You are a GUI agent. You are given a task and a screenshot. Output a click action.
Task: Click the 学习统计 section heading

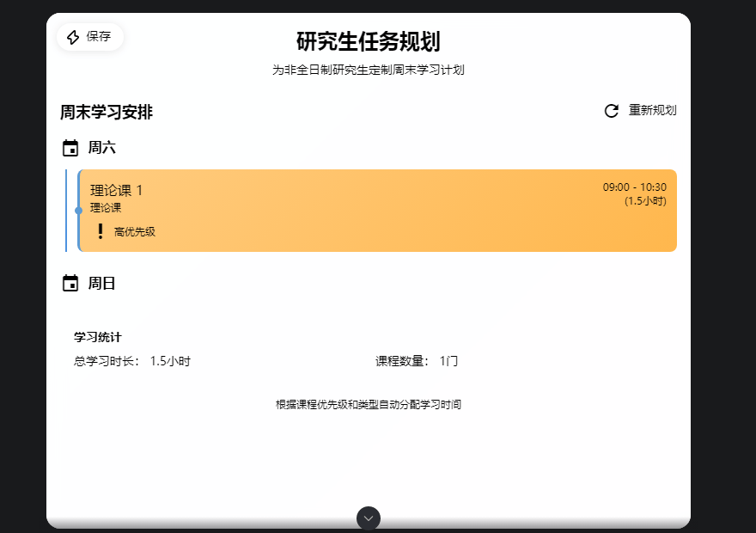[97, 337]
